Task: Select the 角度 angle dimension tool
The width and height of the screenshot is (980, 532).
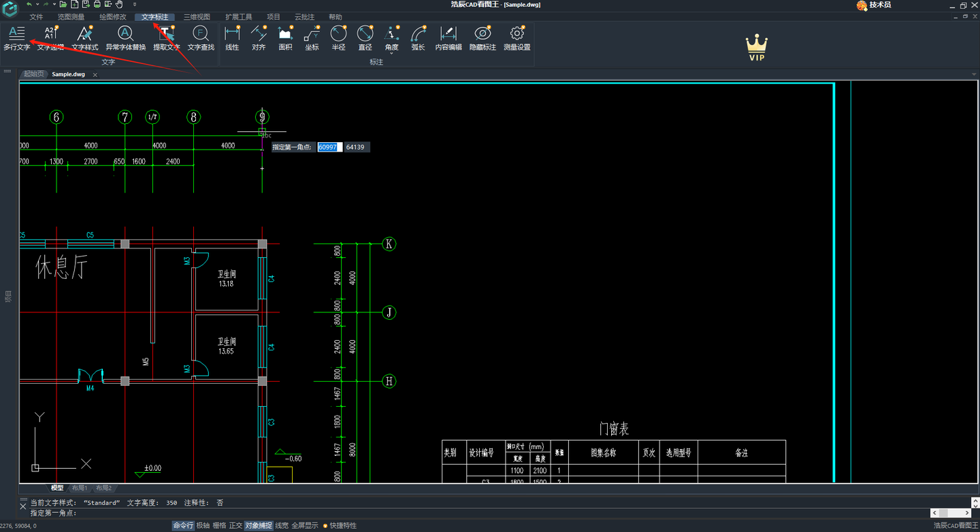Action: [x=391, y=37]
